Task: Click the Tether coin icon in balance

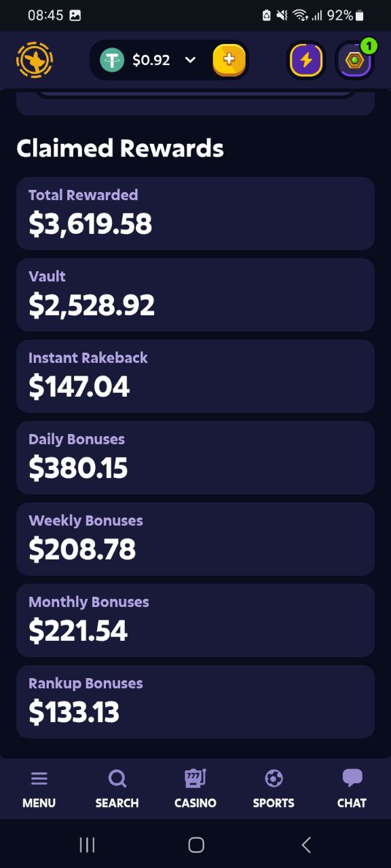Action: tap(112, 60)
